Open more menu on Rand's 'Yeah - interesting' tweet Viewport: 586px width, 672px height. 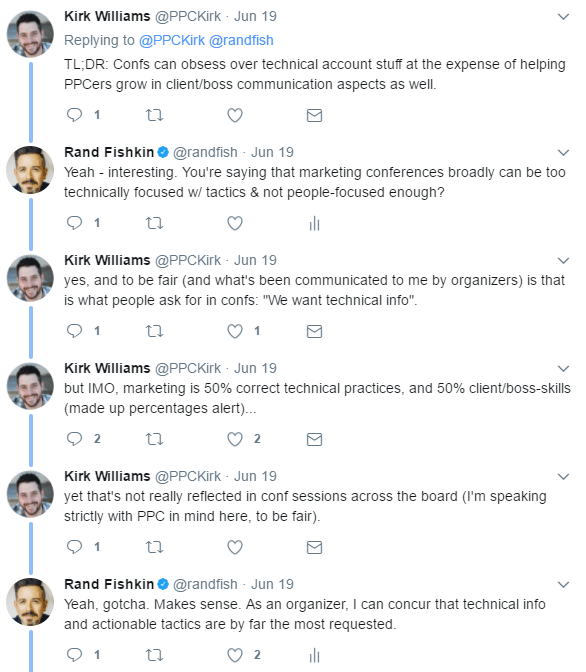(563, 153)
